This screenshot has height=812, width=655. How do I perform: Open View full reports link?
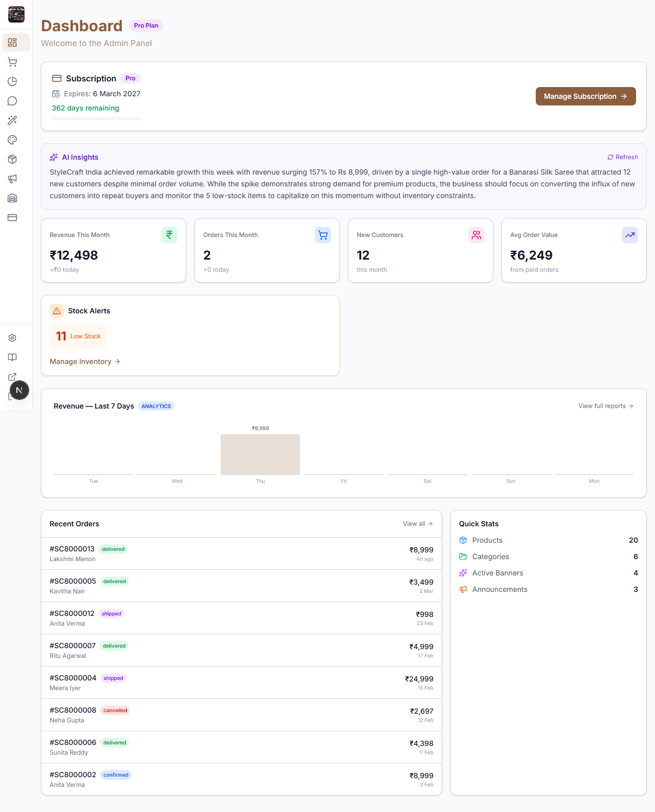point(606,406)
